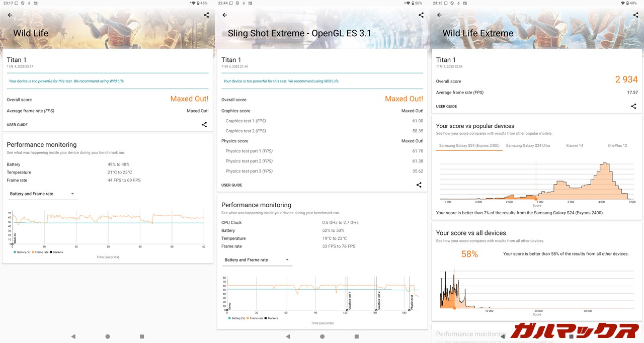Open USER GUIDE in Wild Life Extreme card
Image resolution: width=644 pixels, height=343 pixels.
[x=446, y=107]
